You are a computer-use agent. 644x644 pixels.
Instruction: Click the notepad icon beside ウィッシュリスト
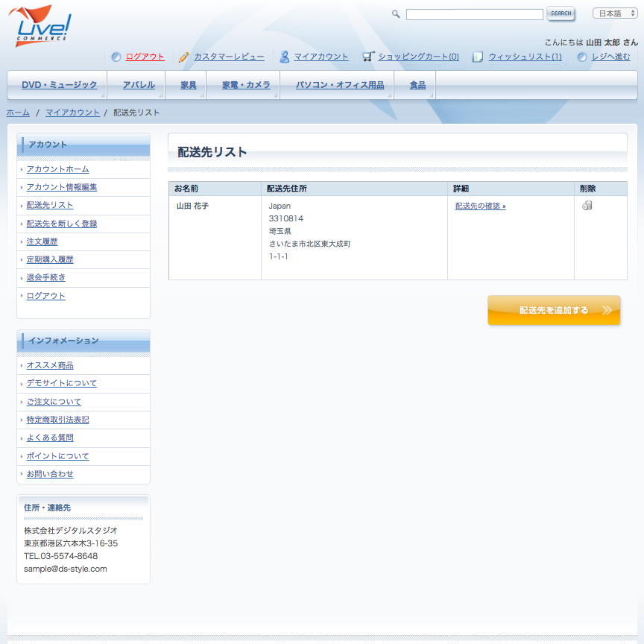478,57
